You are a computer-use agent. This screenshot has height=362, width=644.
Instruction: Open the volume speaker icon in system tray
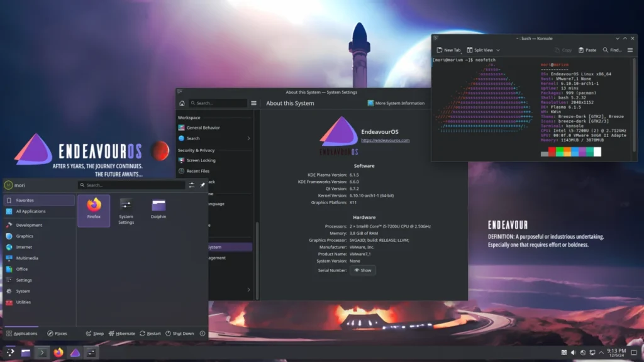pyautogui.click(x=574, y=353)
